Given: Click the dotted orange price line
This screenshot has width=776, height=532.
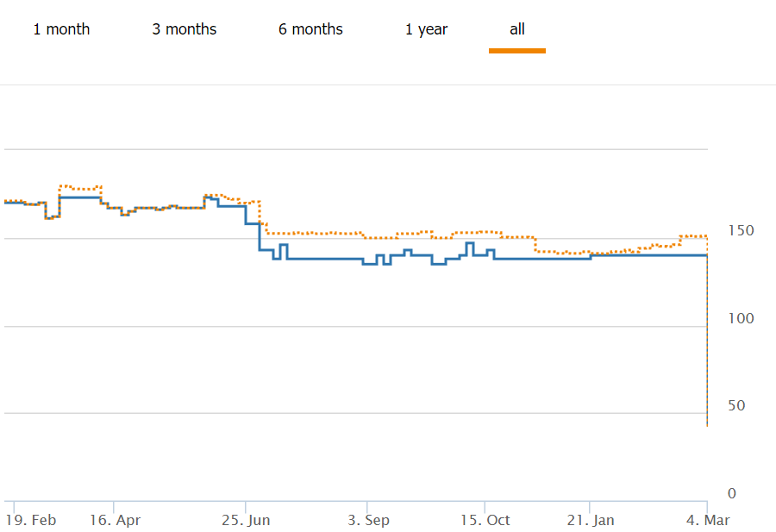Looking at the screenshot, I should coord(328,233).
